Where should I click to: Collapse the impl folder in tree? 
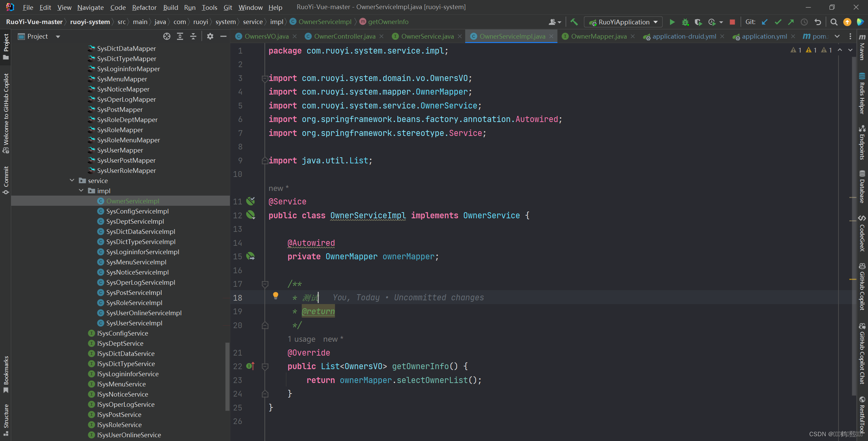click(x=81, y=191)
